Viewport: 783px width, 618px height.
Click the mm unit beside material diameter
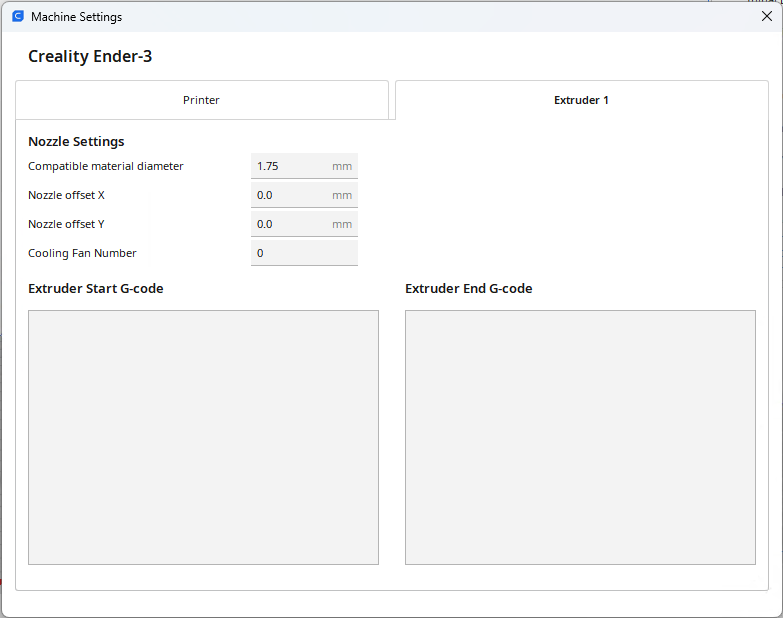342,166
